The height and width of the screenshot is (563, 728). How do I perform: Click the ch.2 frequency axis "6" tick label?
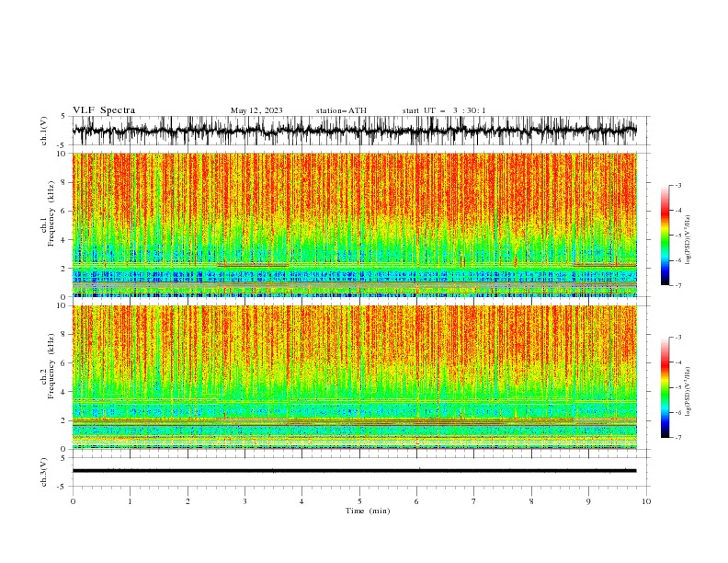click(x=64, y=362)
